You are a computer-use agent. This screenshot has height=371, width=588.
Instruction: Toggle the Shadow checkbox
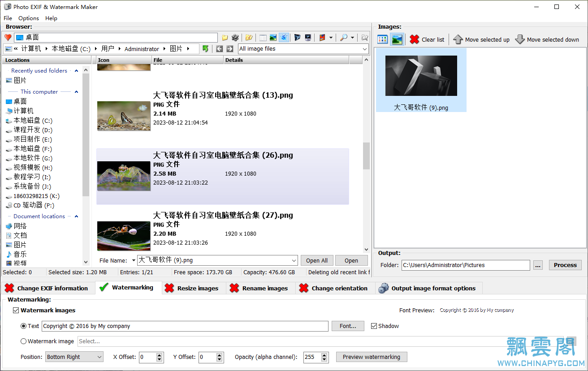pyautogui.click(x=374, y=326)
